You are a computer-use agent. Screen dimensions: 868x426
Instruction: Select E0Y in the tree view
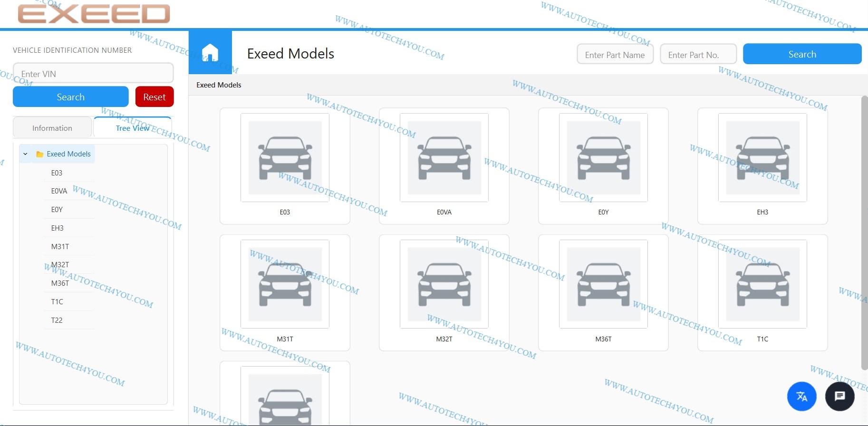pos(57,210)
